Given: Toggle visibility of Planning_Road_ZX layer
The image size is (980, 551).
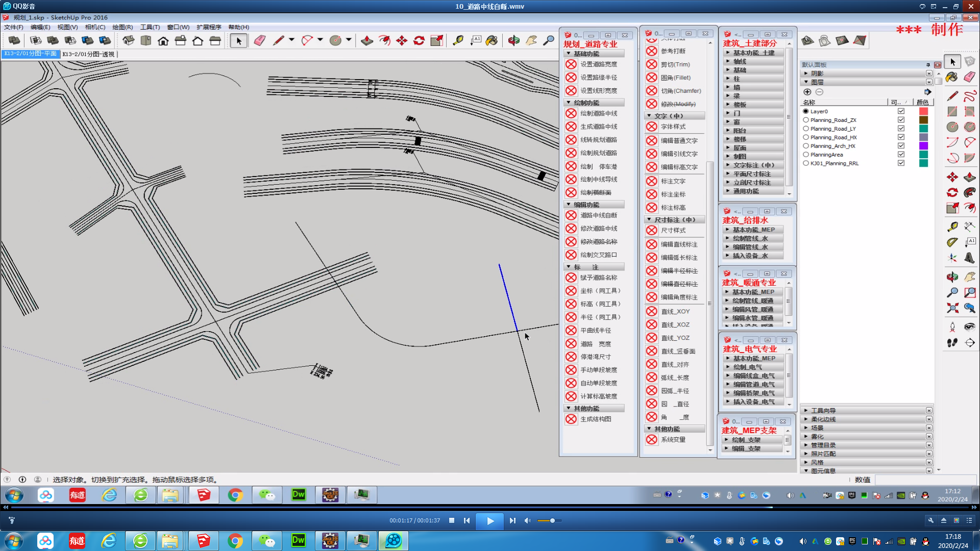Looking at the screenshot, I should tap(901, 120).
